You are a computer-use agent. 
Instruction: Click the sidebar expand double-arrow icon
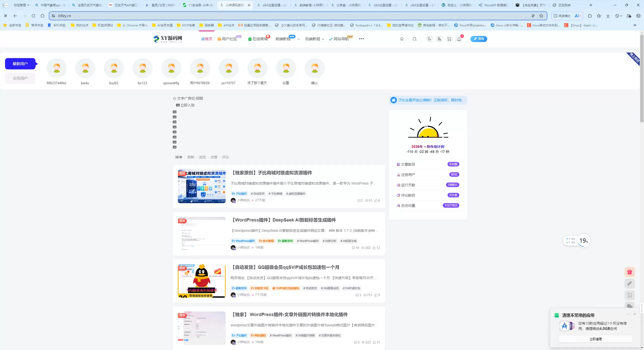(x=6, y=16)
